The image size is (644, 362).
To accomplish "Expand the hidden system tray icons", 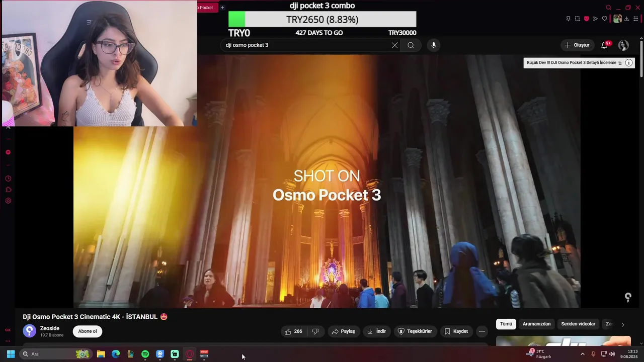I will (x=583, y=354).
